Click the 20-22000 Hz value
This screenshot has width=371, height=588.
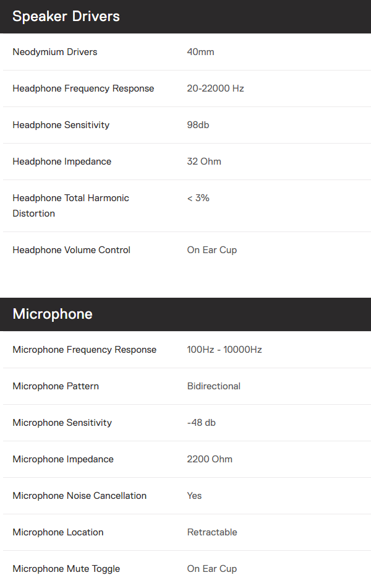215,89
